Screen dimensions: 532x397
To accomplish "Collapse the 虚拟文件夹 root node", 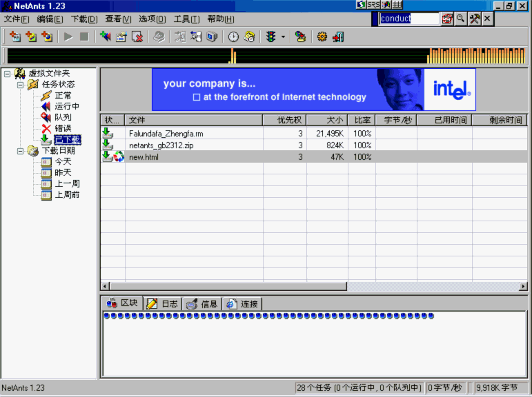I will 7,73.
